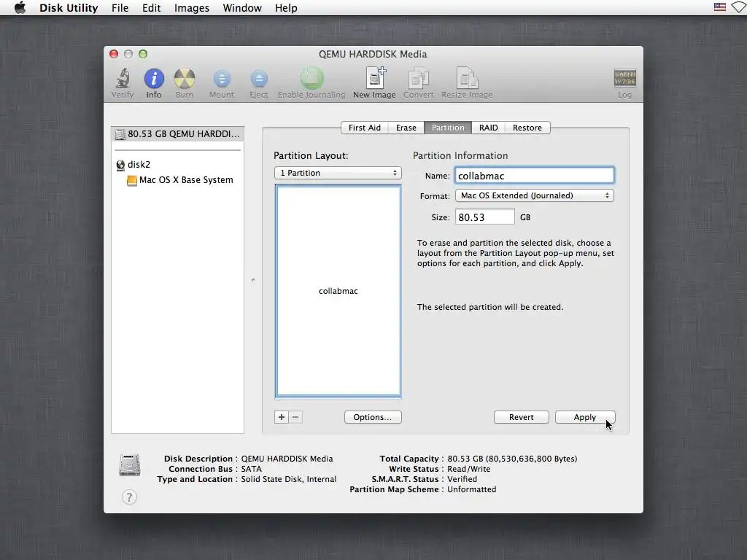The height and width of the screenshot is (560, 747).
Task: Open the File menu
Action: coord(120,8)
